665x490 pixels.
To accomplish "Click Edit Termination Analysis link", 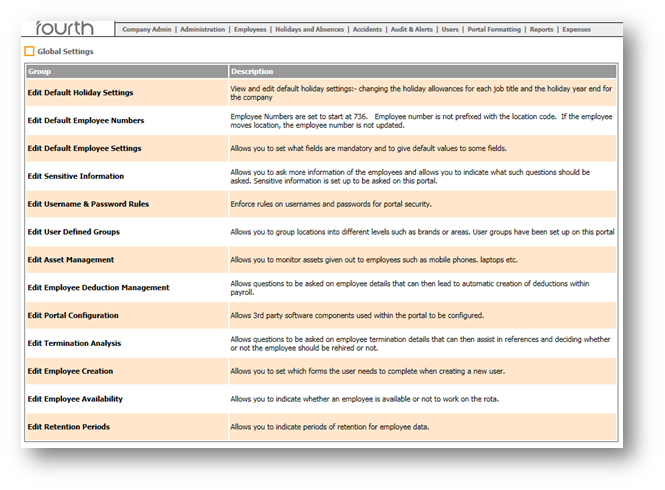I will 76,343.
